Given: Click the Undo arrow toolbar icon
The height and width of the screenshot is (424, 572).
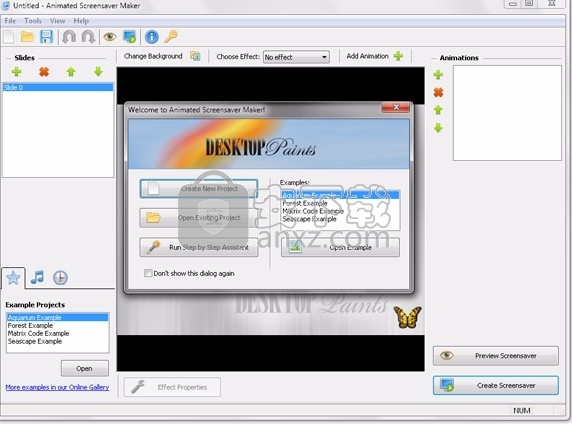Looking at the screenshot, I should [69, 37].
